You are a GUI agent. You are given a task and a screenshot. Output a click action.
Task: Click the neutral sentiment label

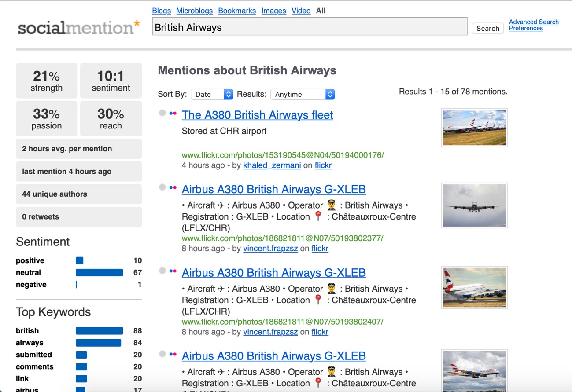[28, 272]
